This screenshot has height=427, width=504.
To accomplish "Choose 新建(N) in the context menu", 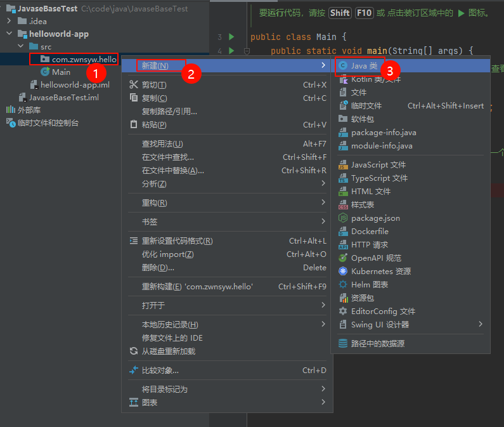I will (227, 65).
